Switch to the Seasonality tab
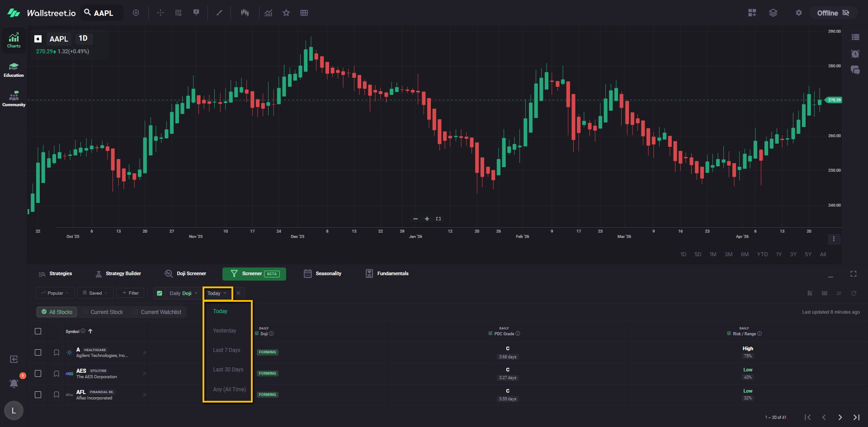 pyautogui.click(x=322, y=274)
